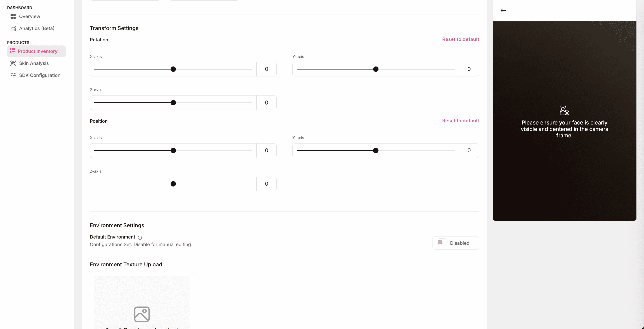Click the Position X-axis value field
The height and width of the screenshot is (329, 644).
[x=266, y=150]
